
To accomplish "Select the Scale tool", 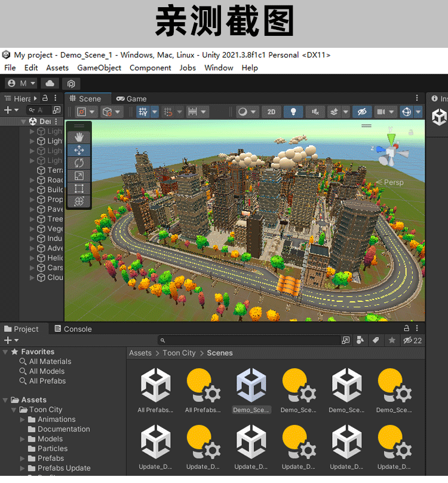I will tap(79, 176).
